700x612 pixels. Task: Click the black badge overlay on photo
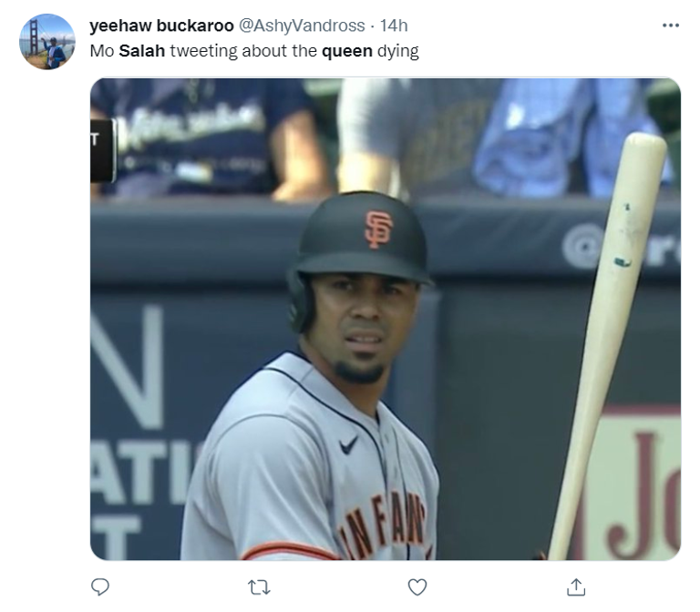(102, 150)
